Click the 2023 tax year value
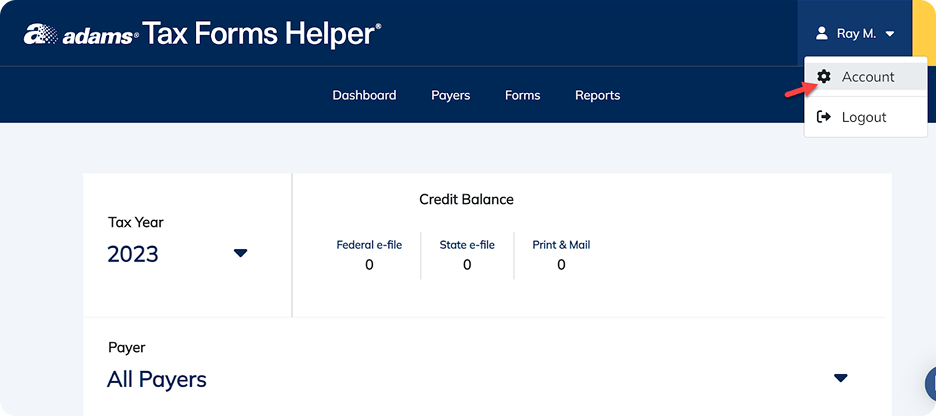The image size is (936, 416). click(133, 254)
